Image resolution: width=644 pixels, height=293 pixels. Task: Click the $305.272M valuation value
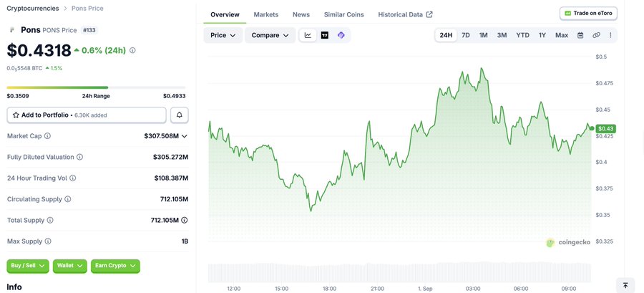[170, 157]
